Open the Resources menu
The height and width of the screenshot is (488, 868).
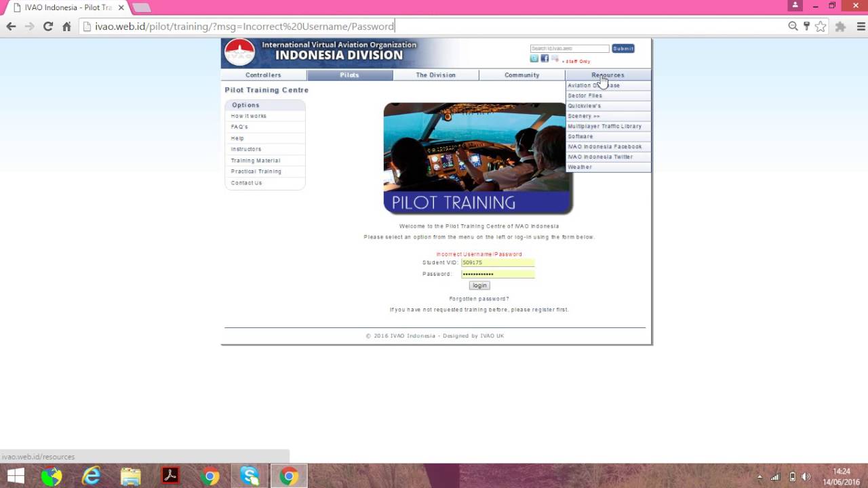tap(608, 75)
